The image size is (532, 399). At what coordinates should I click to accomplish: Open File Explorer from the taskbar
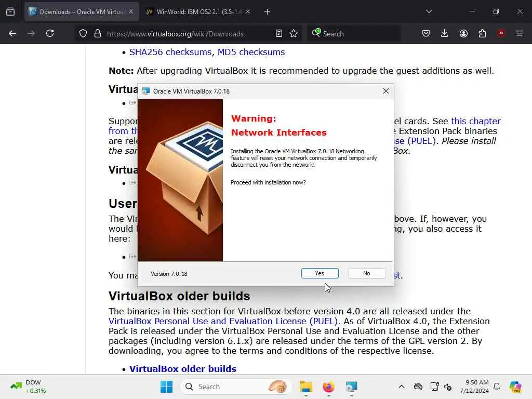305,387
